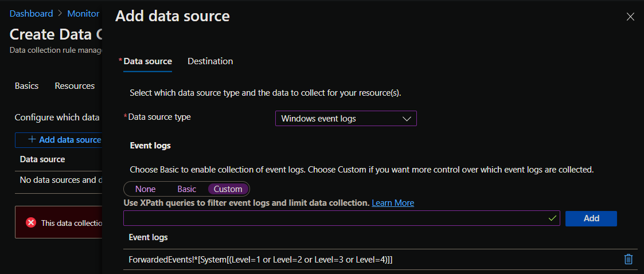This screenshot has width=644, height=274.
Task: Open the Basics tab
Action: pyautogui.click(x=27, y=86)
